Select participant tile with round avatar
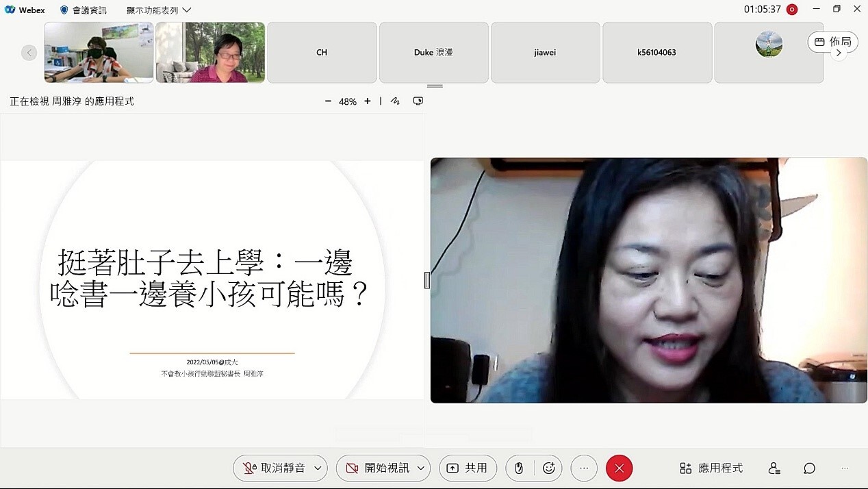 click(x=769, y=52)
